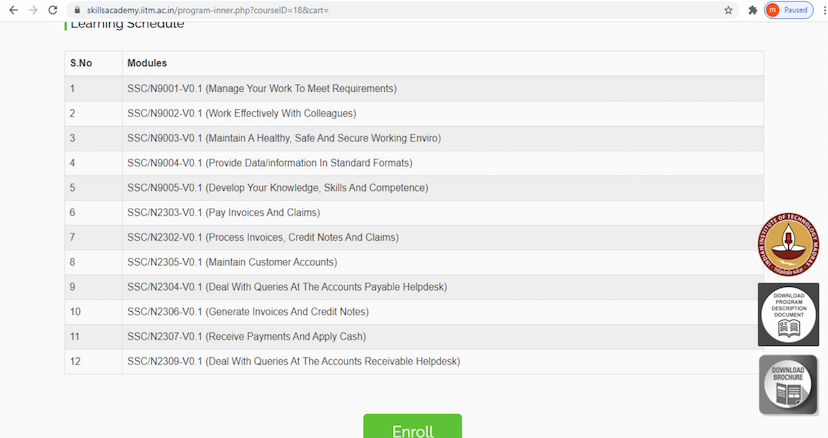Open the browser extensions puzzle icon
The width and height of the screenshot is (828, 438).
[x=752, y=10]
